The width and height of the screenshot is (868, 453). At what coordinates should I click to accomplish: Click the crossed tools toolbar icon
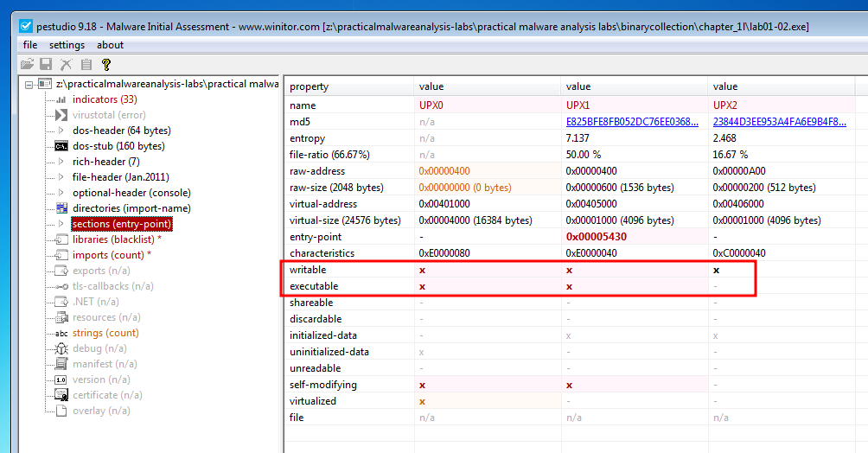[x=66, y=64]
